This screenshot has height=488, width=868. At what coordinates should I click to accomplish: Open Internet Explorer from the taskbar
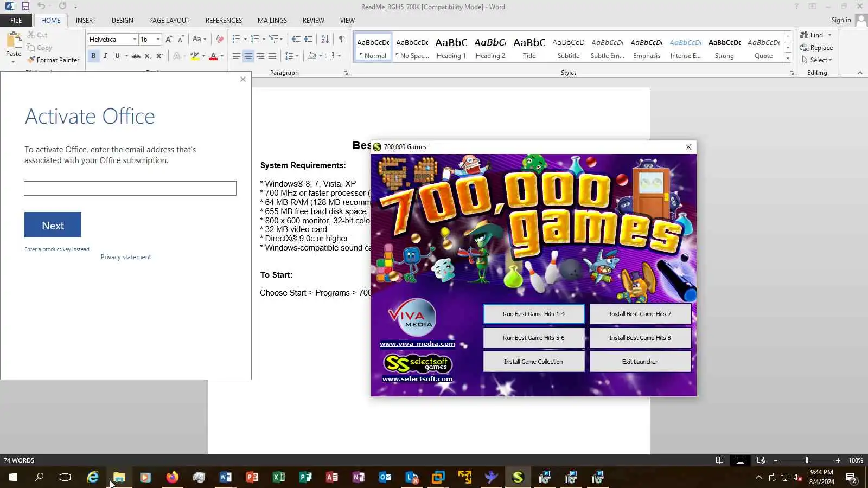coord(93,477)
